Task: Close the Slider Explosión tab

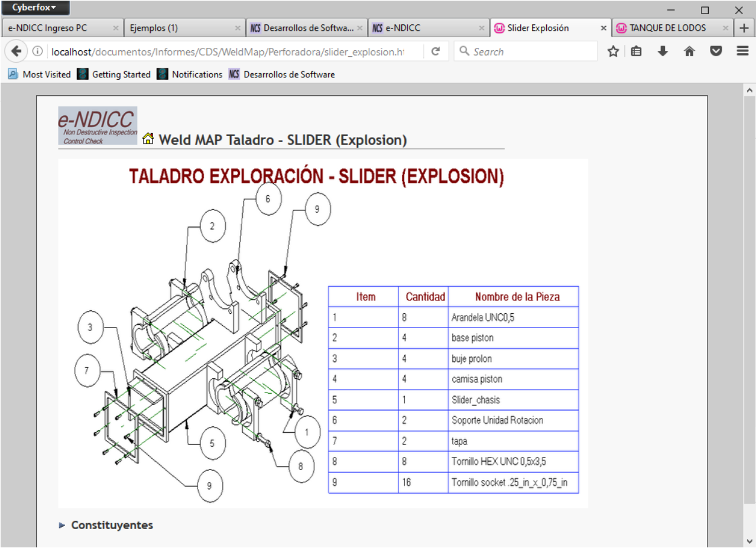Action: 603,28
